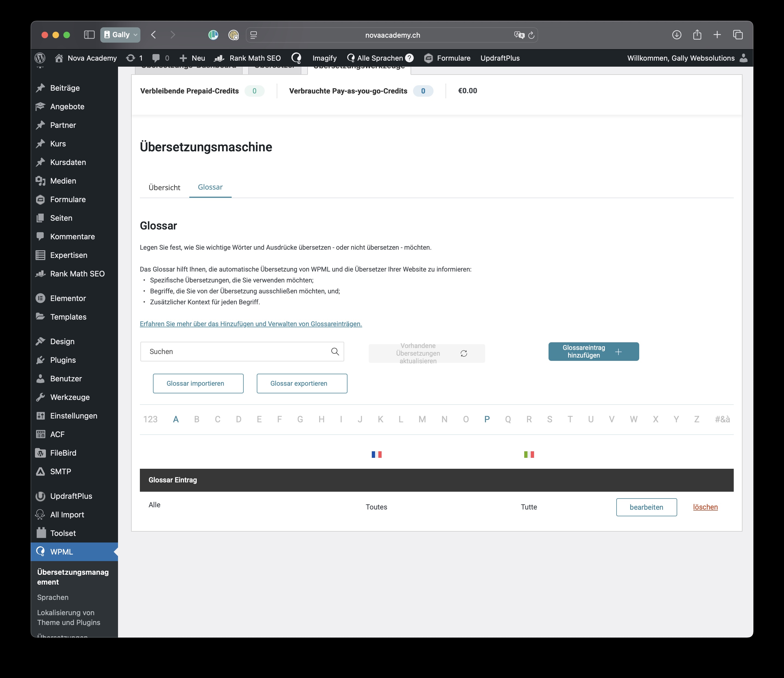Click the translate icon in the address bar
The width and height of the screenshot is (784, 678).
click(x=519, y=35)
